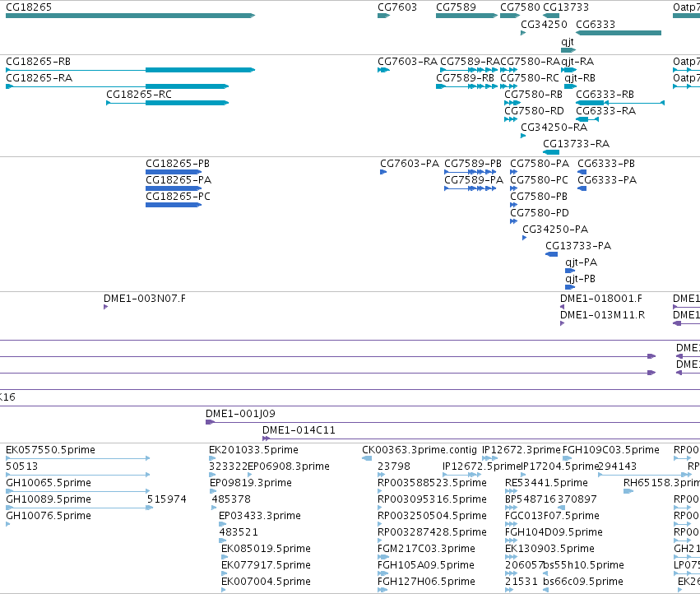Image resolution: width=700 pixels, height=594 pixels.
Task: Select the CG7589-PB protein label
Action: tap(473, 164)
